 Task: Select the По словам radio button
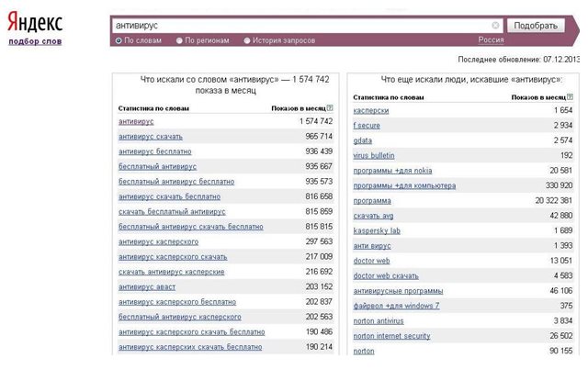pyautogui.click(x=119, y=40)
